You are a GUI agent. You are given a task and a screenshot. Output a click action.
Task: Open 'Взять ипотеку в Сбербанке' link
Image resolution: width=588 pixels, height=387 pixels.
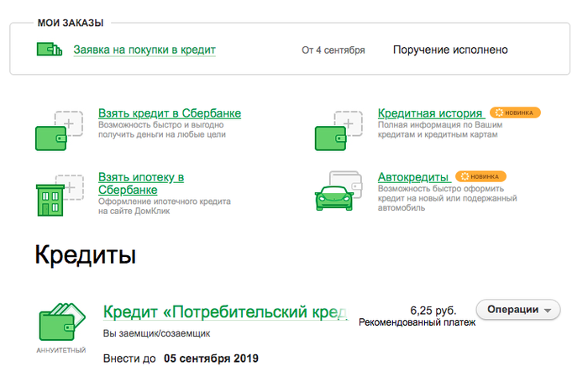point(141,183)
